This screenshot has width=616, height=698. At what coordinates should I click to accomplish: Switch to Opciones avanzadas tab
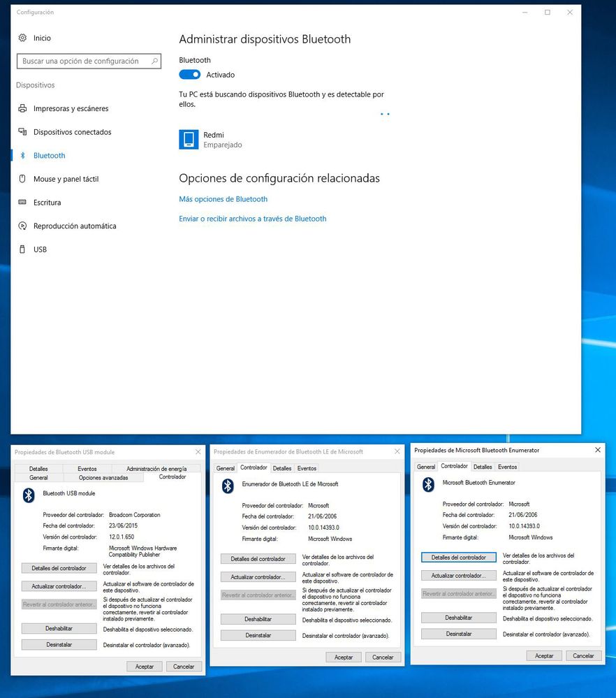(x=103, y=478)
